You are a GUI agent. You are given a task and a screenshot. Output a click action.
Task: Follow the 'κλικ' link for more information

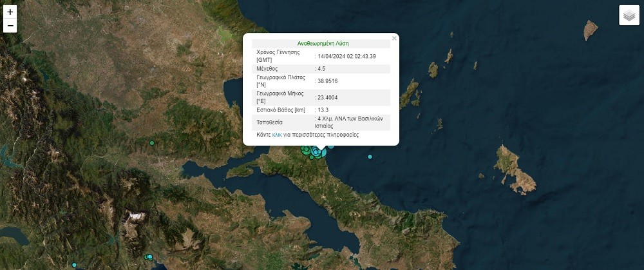(277, 135)
